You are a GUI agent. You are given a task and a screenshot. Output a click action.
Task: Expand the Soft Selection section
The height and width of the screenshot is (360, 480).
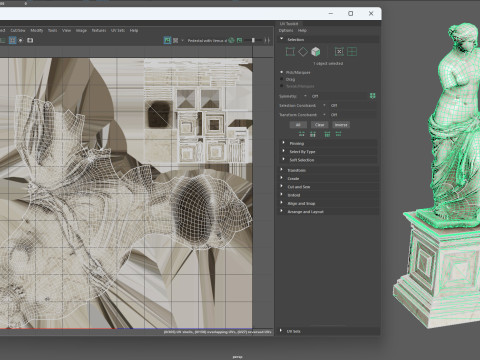[x=329, y=160]
